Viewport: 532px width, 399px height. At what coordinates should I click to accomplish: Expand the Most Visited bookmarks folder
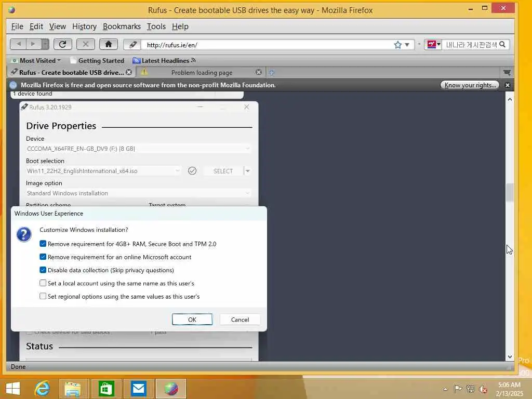point(37,60)
